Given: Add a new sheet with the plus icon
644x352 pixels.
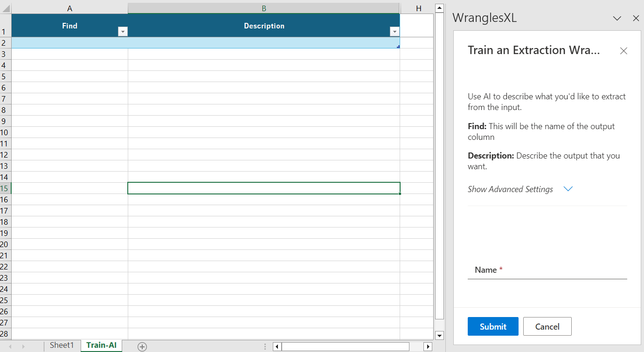Looking at the screenshot, I should (142, 346).
